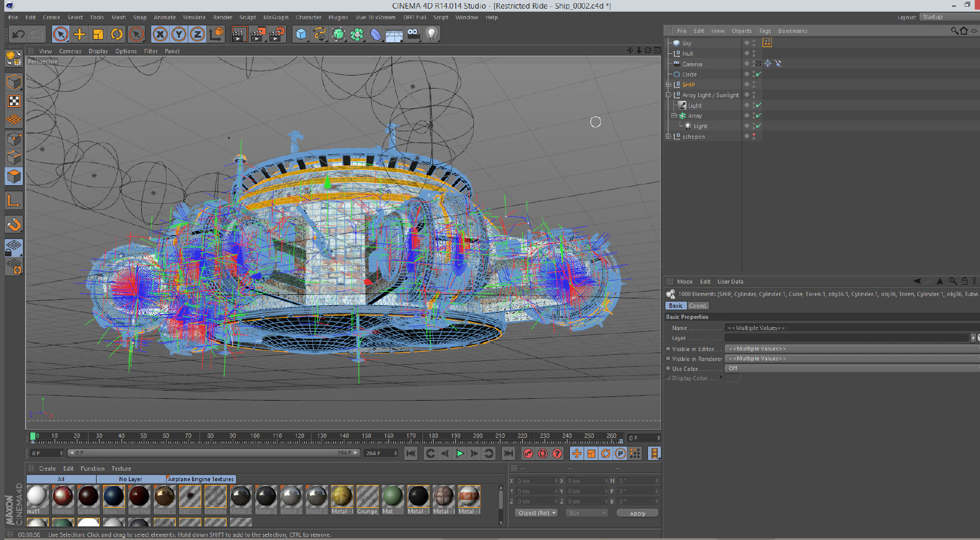The width and height of the screenshot is (980, 540).
Task: Add a camera object
Action: 413,34
